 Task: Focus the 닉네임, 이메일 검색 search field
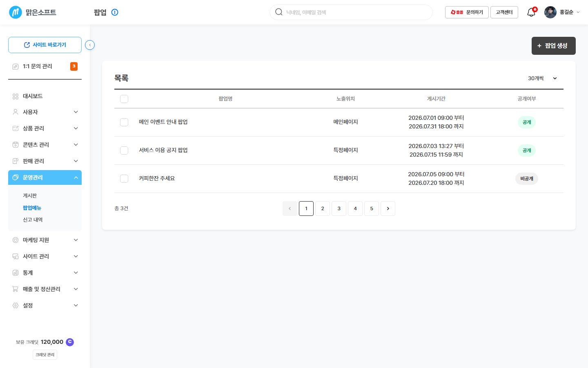click(x=351, y=12)
